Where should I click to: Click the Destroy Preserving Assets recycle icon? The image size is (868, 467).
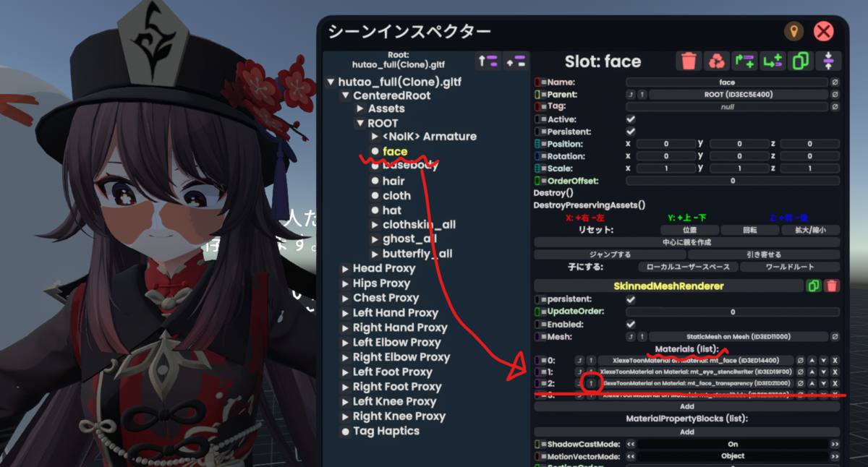click(716, 61)
